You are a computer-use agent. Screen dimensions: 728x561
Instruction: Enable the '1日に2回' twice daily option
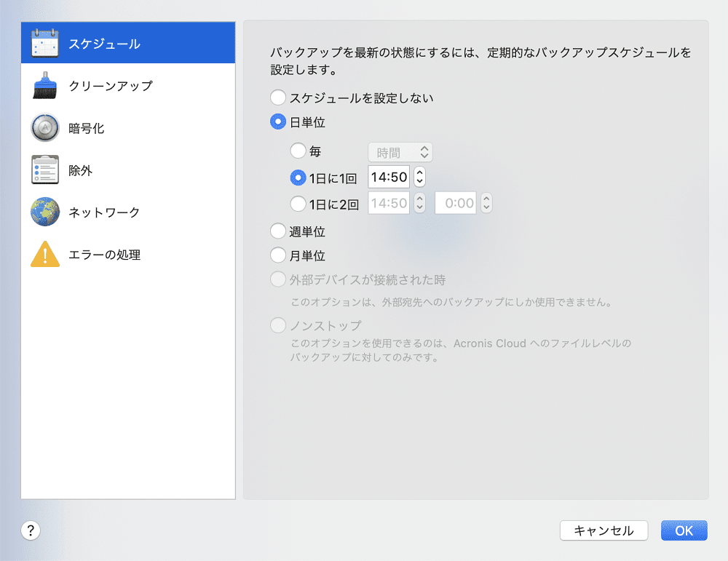(298, 204)
